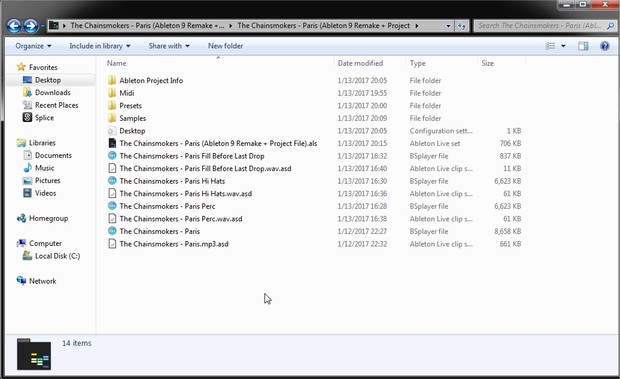The height and width of the screenshot is (379, 620).
Task: Open the Splice shortcut in Favorites
Action: coord(38,118)
